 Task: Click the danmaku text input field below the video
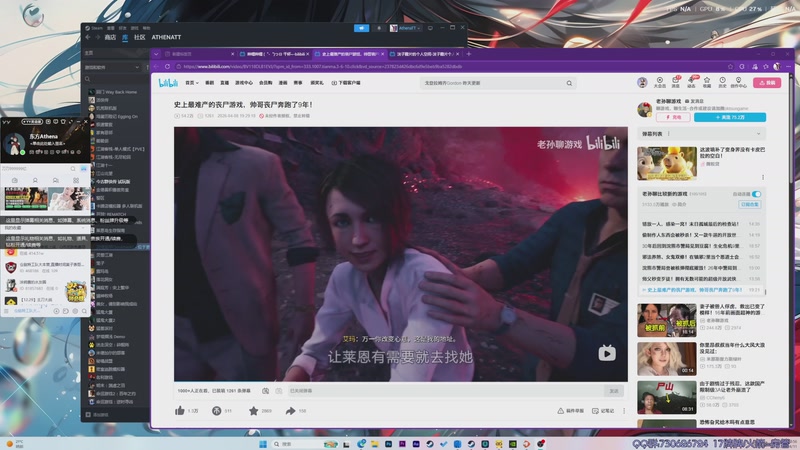445,391
